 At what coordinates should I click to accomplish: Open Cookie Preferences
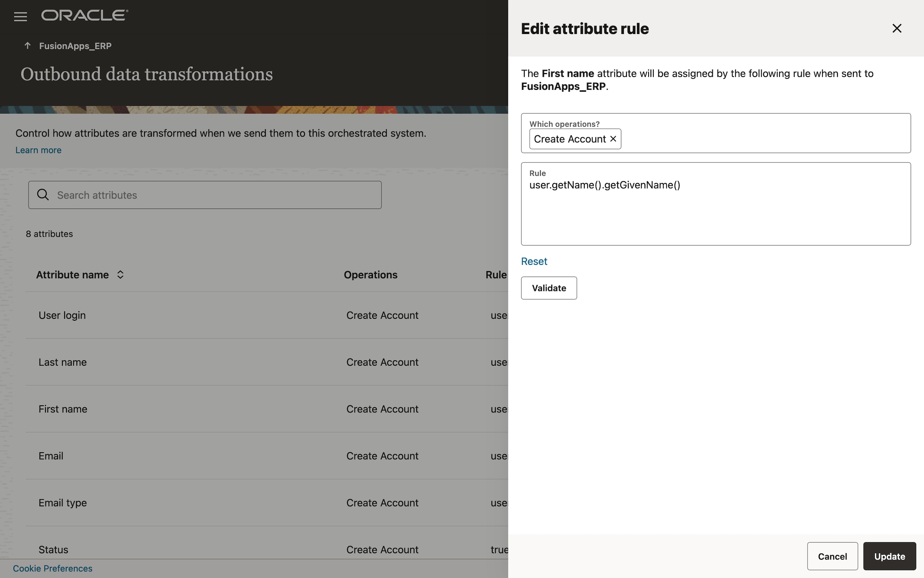coord(53,568)
